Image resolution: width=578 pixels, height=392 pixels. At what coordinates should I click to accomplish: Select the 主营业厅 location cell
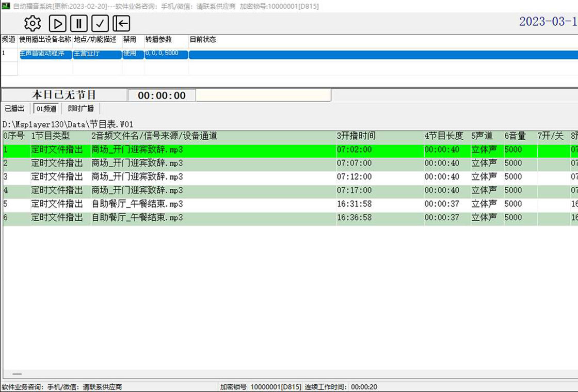coord(98,54)
